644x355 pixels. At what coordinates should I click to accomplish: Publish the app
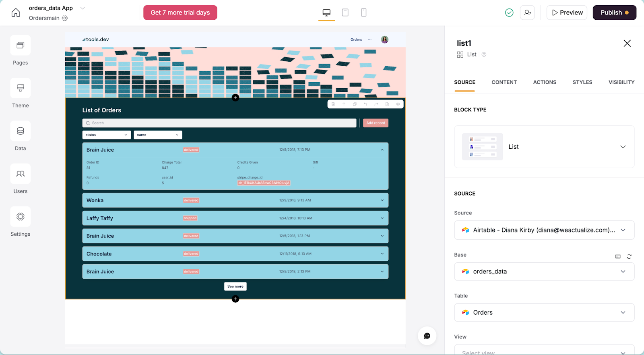(614, 12)
